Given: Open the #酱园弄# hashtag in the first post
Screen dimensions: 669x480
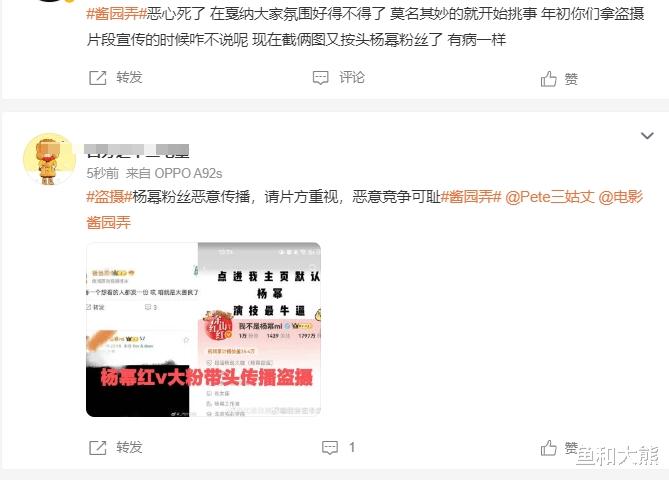Looking at the screenshot, I should [x=116, y=14].
